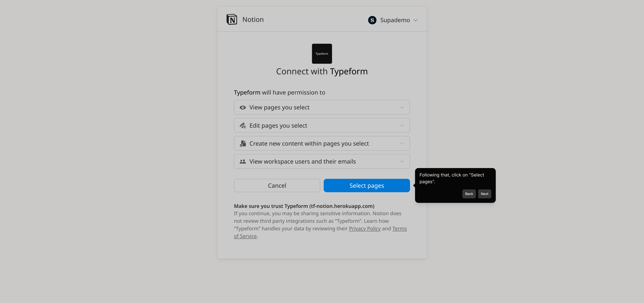644x303 pixels.
Task: Click the eye icon beside View pages
Action: pyautogui.click(x=243, y=107)
